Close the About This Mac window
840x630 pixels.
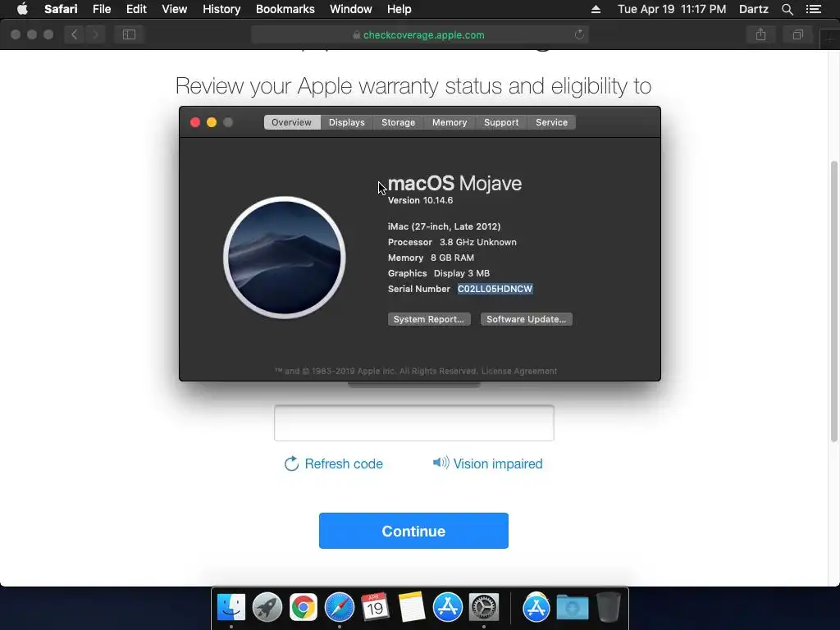[x=195, y=122]
